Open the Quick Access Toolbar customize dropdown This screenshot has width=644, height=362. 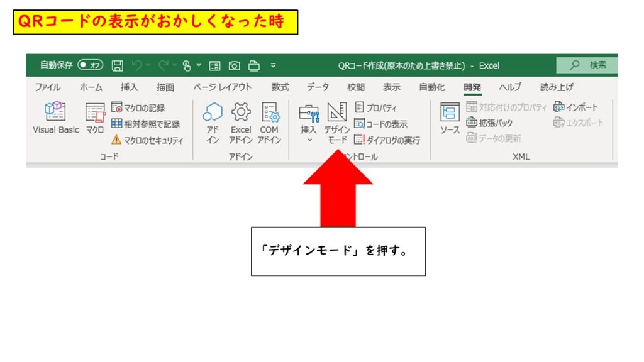coord(273,65)
